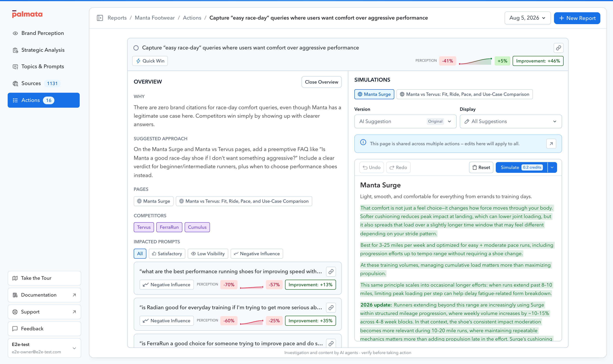613x364 pixels.
Task: Copy link for 'best performance running shoes' prompt
Action: click(331, 271)
